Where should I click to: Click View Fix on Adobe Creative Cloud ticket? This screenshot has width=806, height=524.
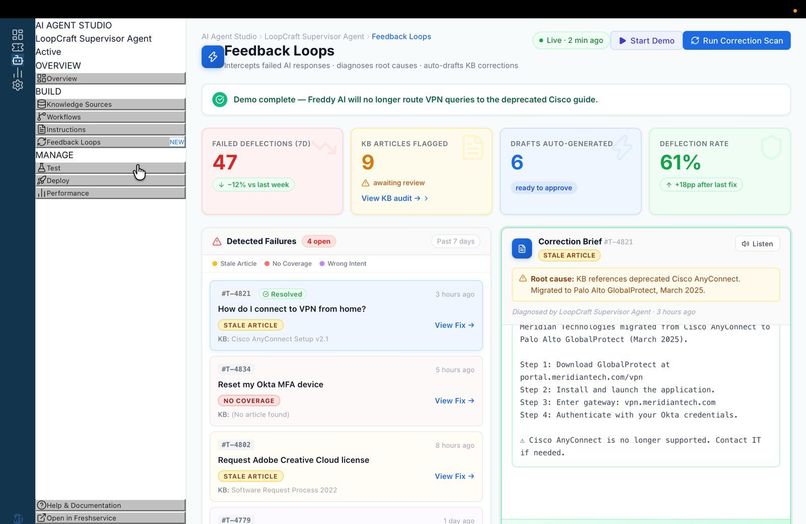454,476
